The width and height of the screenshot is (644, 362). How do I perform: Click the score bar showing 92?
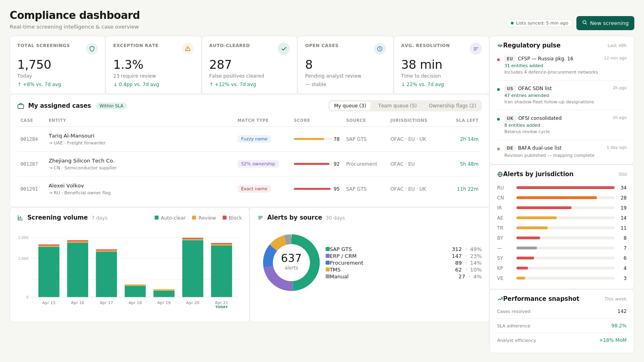coord(313,164)
